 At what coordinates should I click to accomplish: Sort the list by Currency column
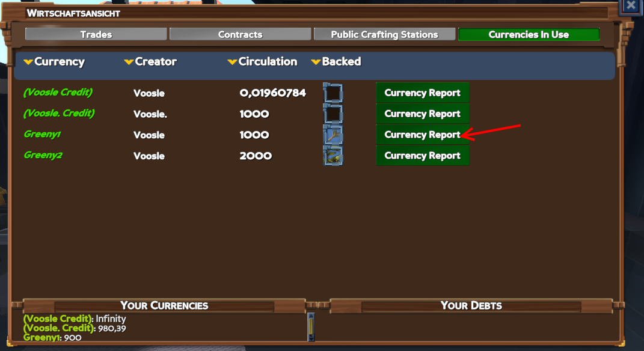[54, 61]
